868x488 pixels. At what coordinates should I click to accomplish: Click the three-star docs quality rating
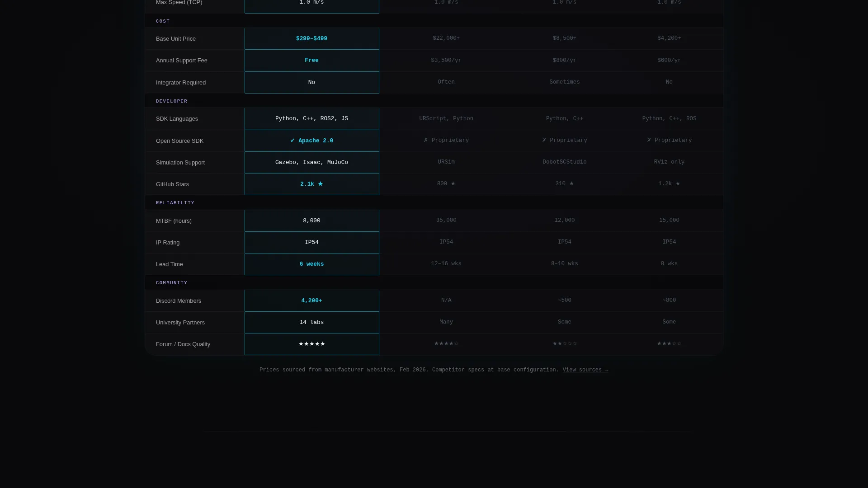[669, 344]
